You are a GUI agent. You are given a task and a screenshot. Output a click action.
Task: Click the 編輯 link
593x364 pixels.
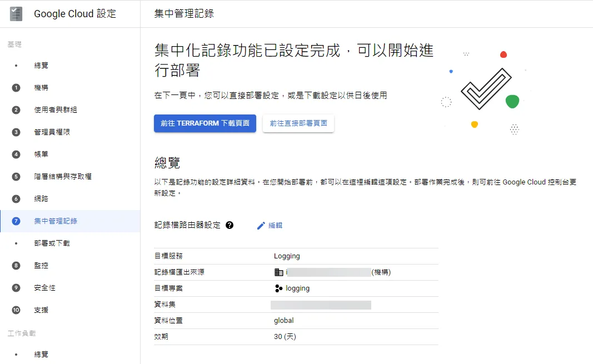coord(275,225)
